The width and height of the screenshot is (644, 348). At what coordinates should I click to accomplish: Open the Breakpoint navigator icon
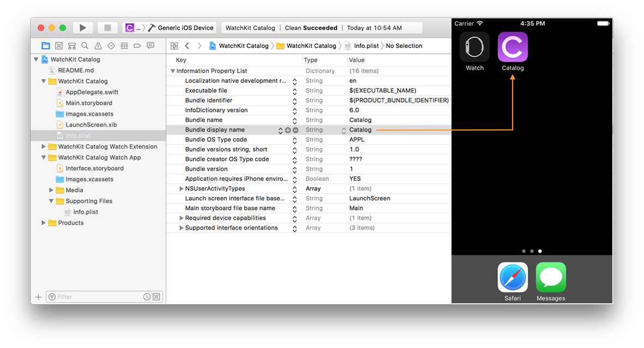[137, 46]
